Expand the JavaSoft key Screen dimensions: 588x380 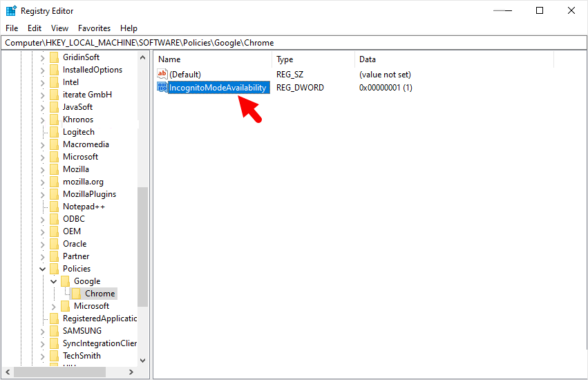(x=42, y=107)
